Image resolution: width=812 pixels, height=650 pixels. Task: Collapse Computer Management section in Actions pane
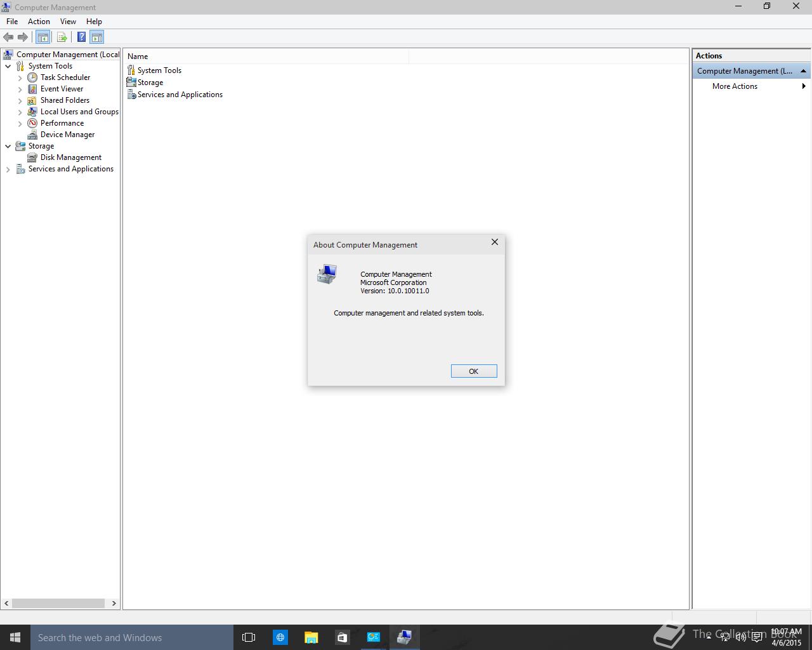point(803,71)
